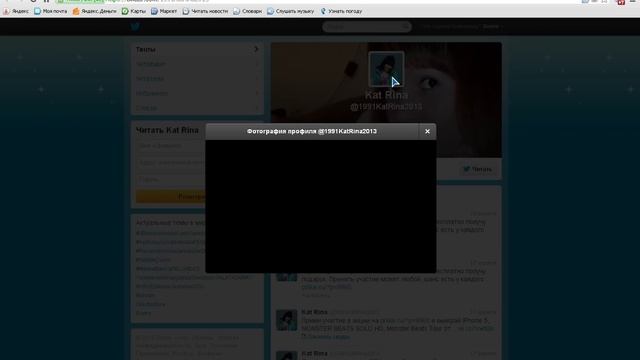This screenshot has height=360, width=640.
Task: Open the Яндекс.Деньги bookmark
Action: point(94,11)
